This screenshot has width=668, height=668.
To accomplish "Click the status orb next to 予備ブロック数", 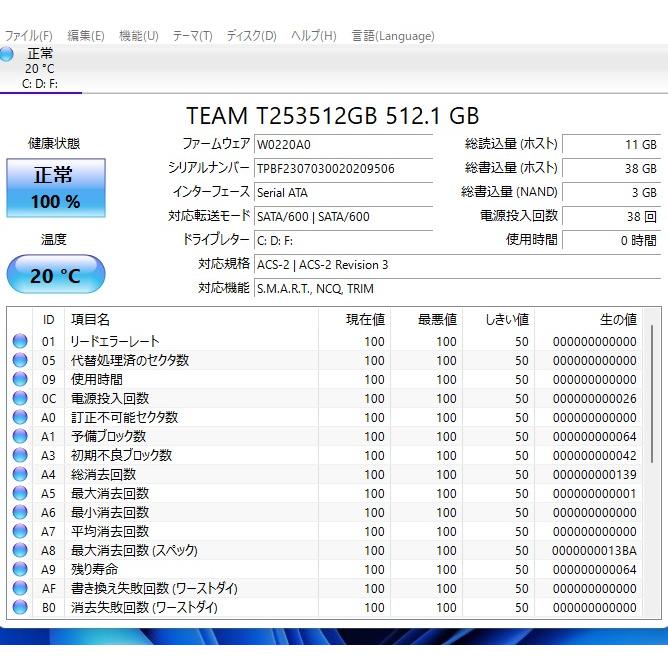I will click(x=20, y=436).
